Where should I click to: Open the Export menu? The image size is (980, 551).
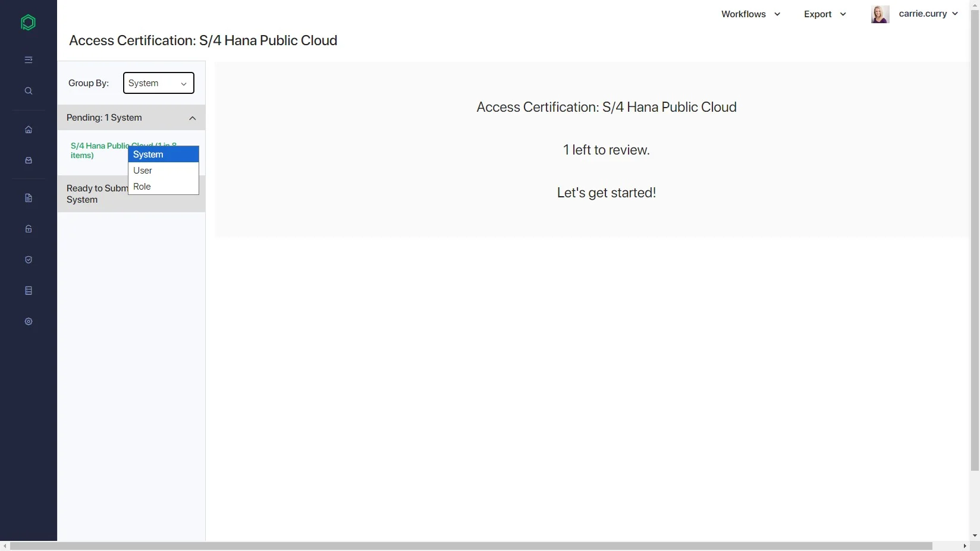point(825,14)
